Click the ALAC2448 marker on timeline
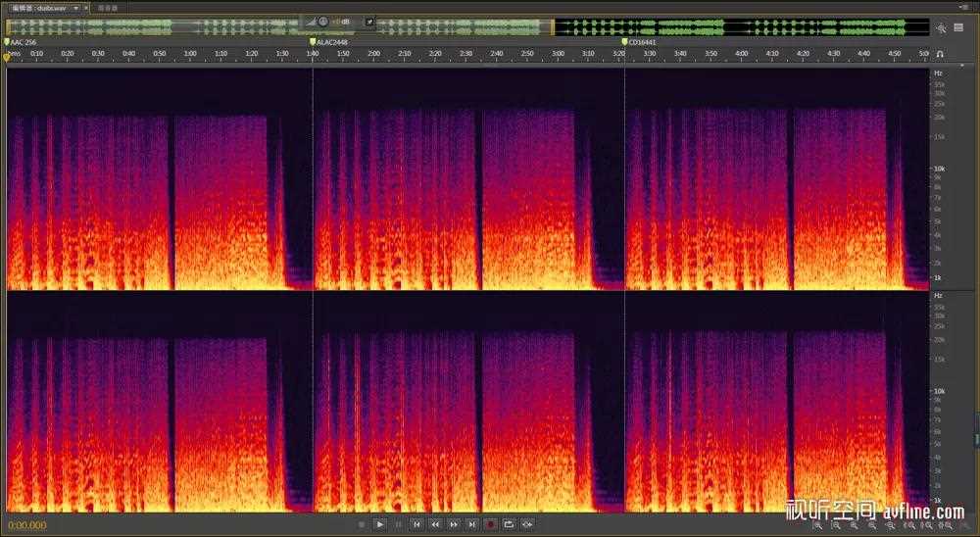 331,42
